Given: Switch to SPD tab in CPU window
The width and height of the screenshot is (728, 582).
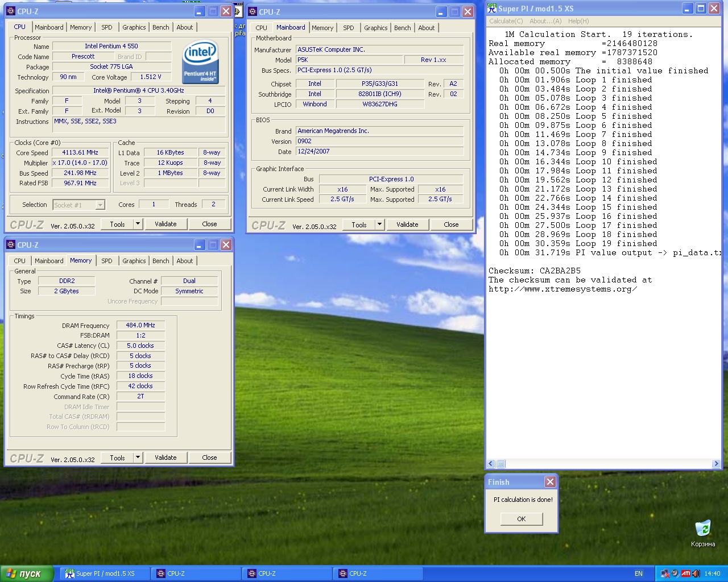Looking at the screenshot, I should pyautogui.click(x=107, y=27).
